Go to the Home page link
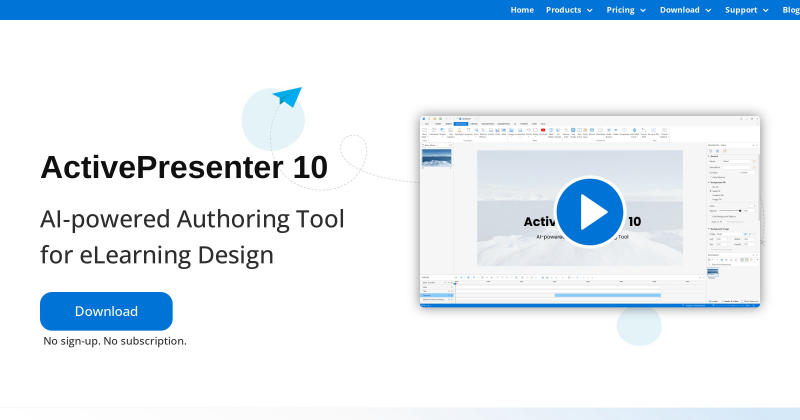Image resolution: width=800 pixels, height=420 pixels. click(522, 10)
